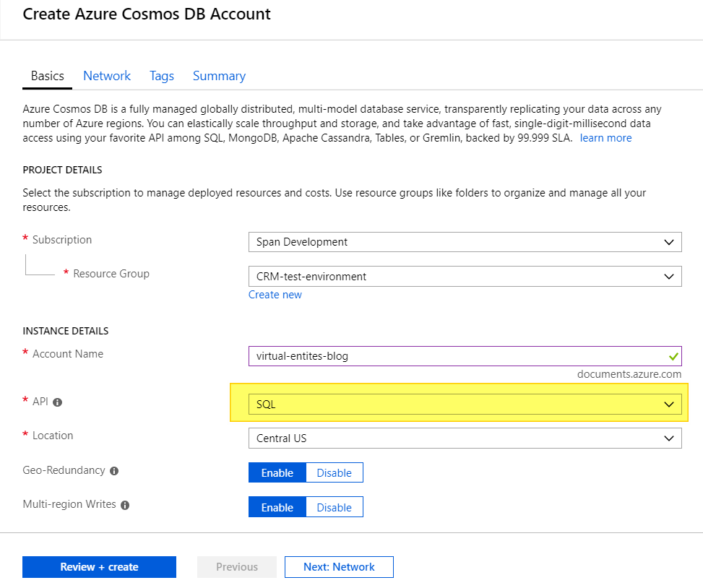Click the Subscription field label

pos(62,240)
